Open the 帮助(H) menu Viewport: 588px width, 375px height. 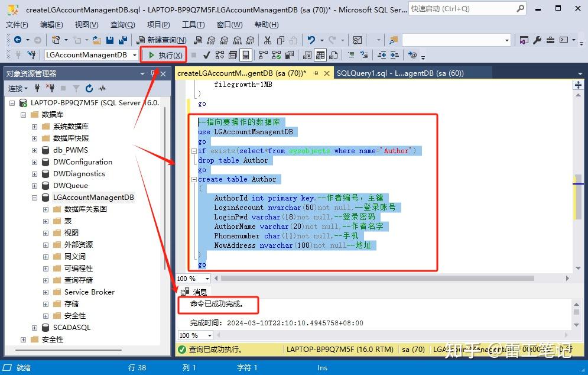[267, 25]
